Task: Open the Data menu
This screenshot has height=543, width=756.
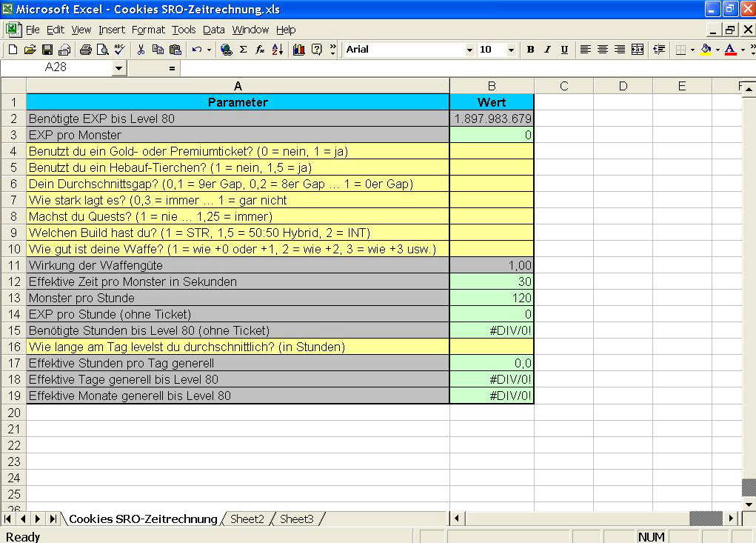Action: click(x=213, y=30)
